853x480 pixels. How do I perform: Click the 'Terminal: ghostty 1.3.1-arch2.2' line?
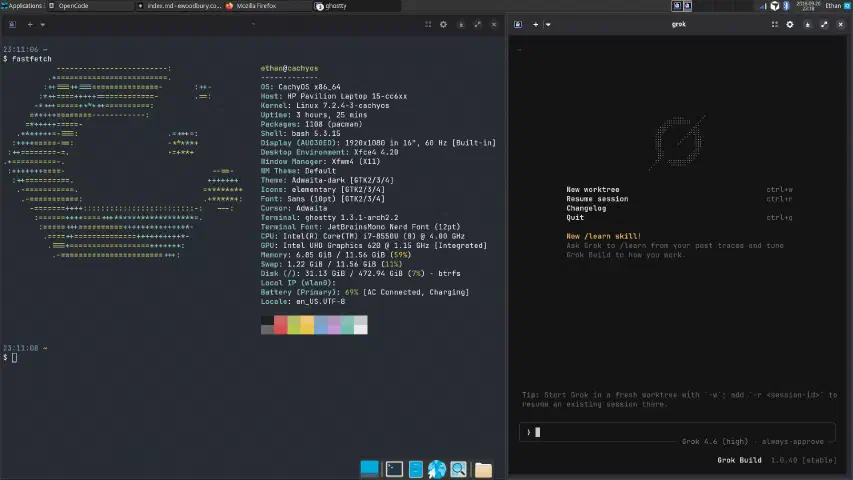329,217
